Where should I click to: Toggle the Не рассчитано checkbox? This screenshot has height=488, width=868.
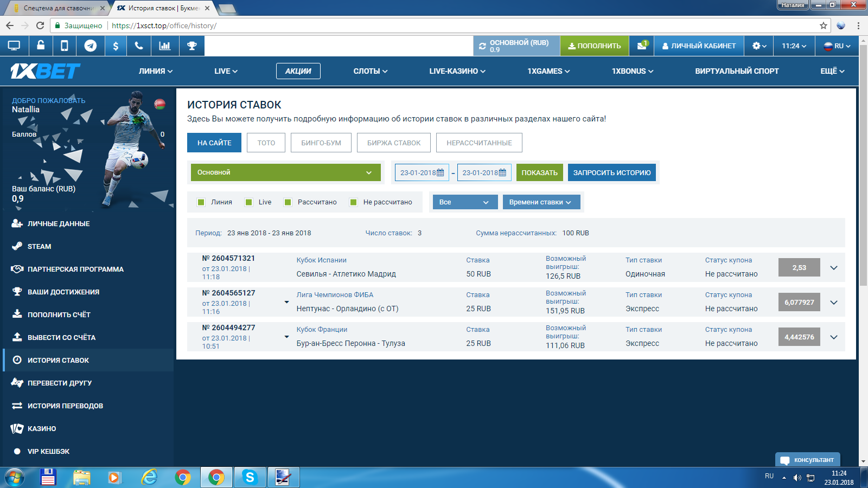(354, 202)
